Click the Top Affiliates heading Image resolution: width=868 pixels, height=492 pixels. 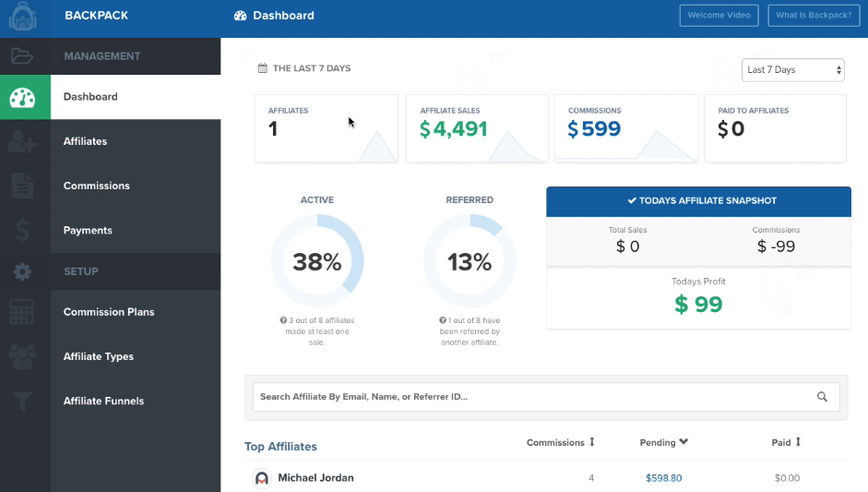coord(280,447)
